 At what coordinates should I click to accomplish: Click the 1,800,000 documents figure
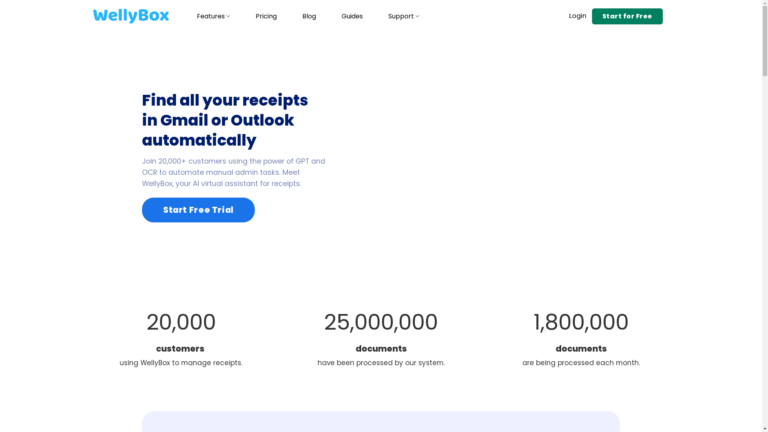click(x=580, y=322)
